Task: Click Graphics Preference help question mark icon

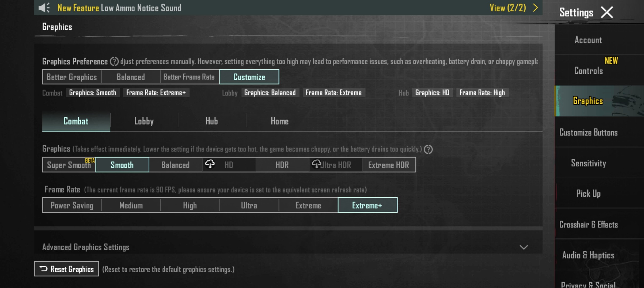Action: point(114,62)
